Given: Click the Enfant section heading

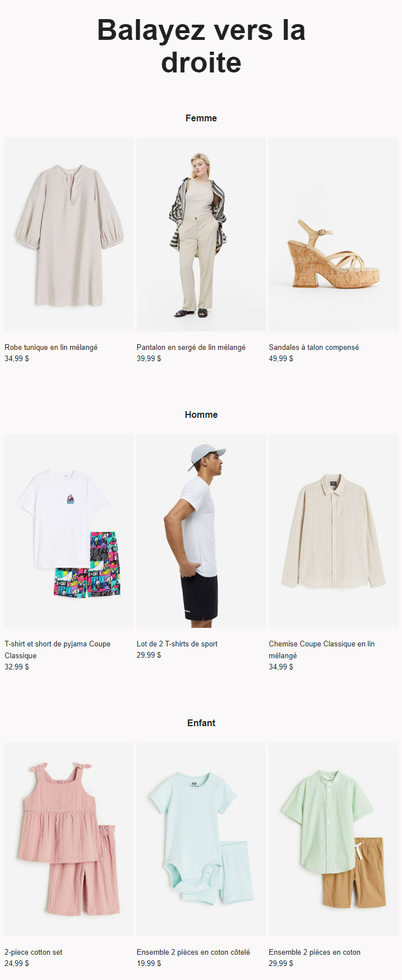Looking at the screenshot, I should click(201, 723).
